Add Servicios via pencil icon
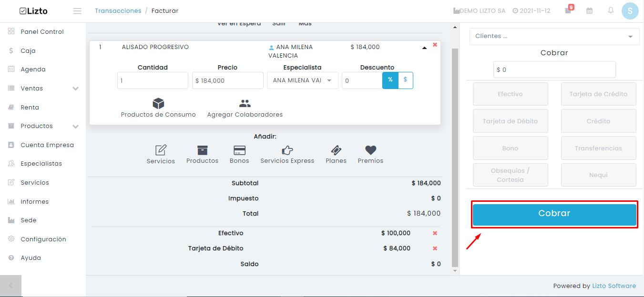This screenshot has height=297, width=644. point(161,150)
